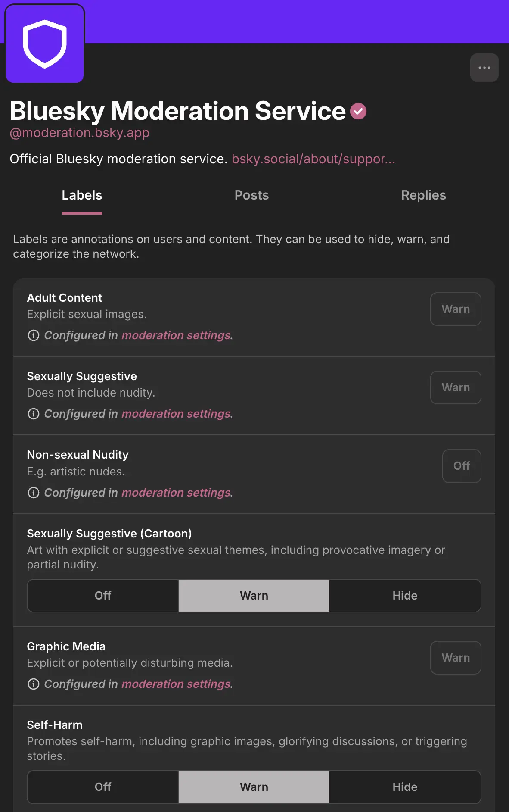Set Sexually Suggestive (Cartoon) to Off
This screenshot has height=812, width=509.
[x=103, y=596]
